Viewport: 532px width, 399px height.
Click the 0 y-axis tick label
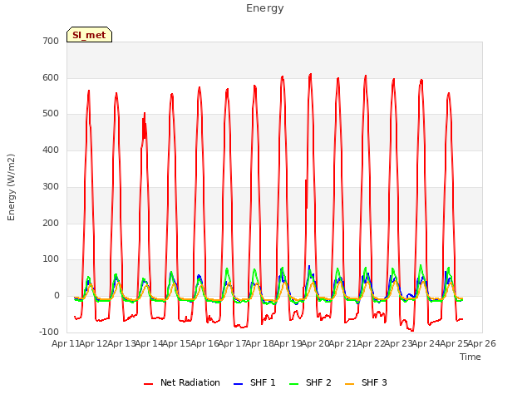(x=57, y=296)
